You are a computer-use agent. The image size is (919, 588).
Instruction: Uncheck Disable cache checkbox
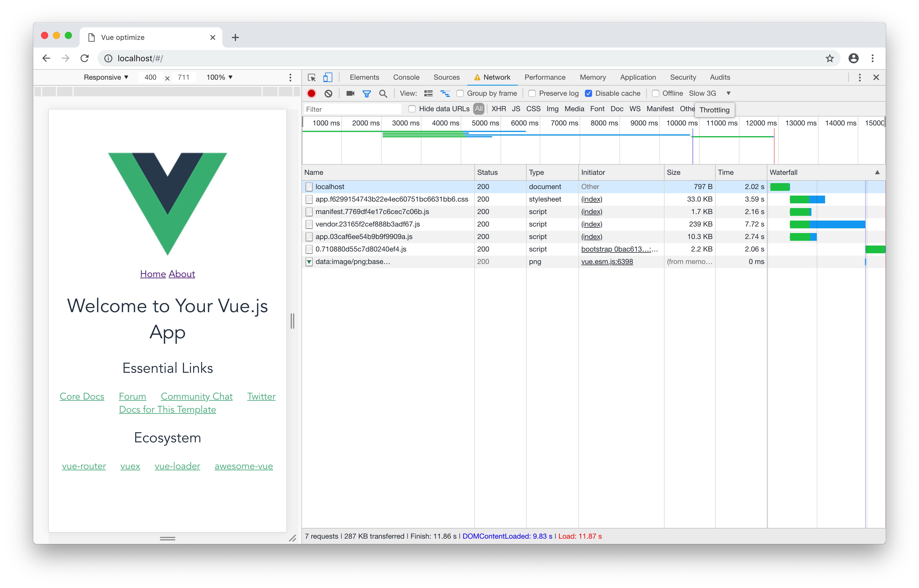(588, 94)
